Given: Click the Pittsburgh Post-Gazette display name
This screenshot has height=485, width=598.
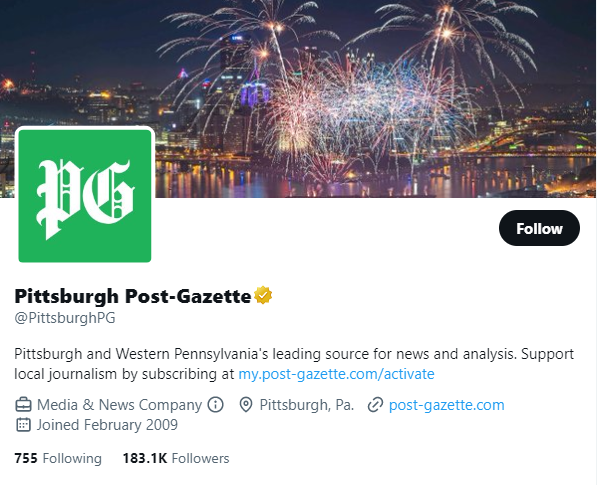Looking at the screenshot, I should coord(133,296).
